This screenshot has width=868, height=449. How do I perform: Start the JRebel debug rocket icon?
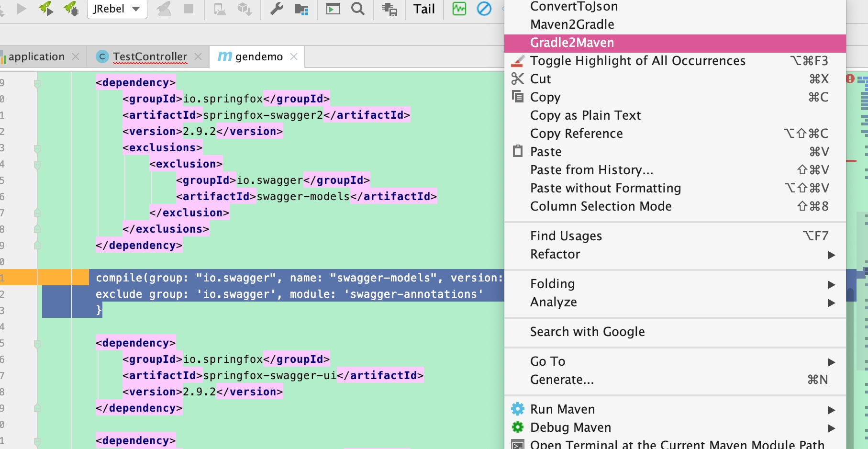(71, 9)
